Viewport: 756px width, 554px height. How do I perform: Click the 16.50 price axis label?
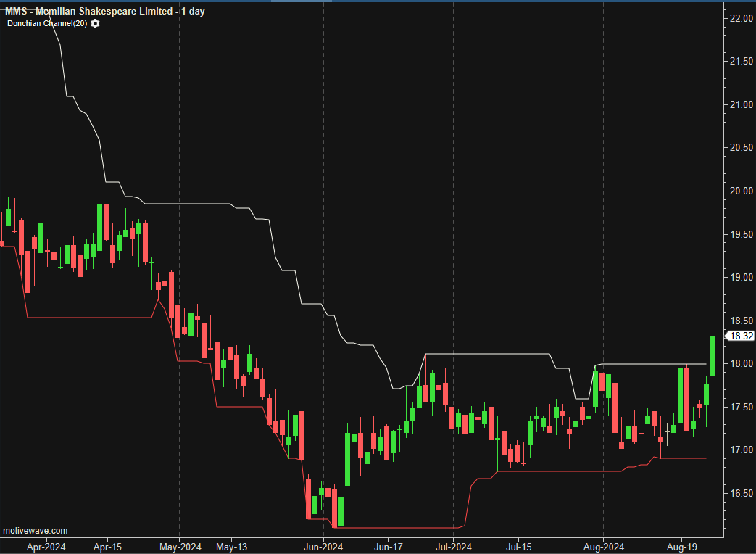[740, 494]
